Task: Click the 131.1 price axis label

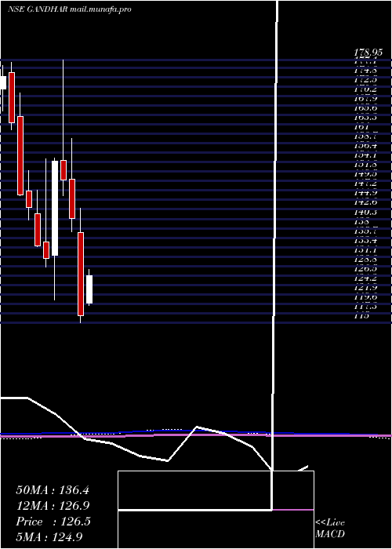Action: [366, 249]
